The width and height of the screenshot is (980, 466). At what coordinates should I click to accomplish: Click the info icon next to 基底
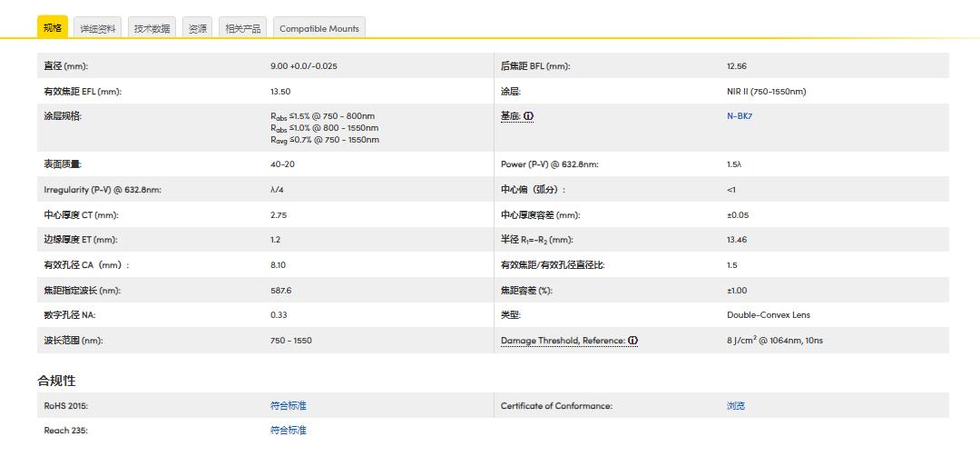pyautogui.click(x=529, y=116)
